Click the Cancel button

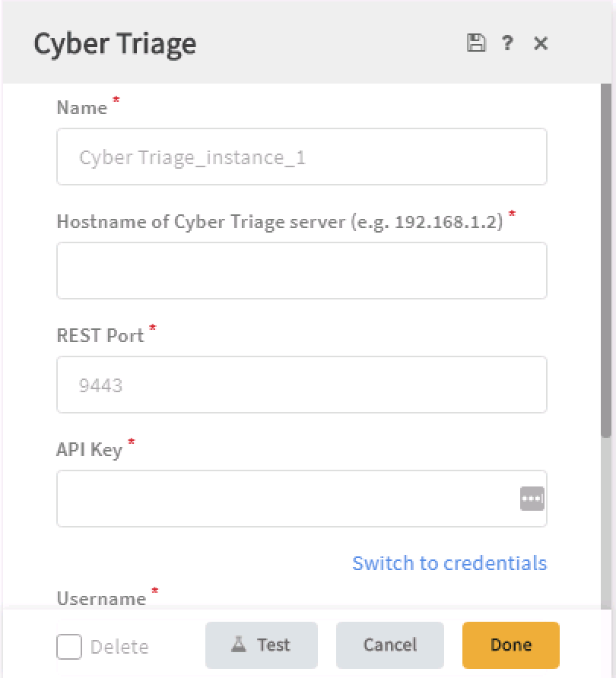point(390,645)
